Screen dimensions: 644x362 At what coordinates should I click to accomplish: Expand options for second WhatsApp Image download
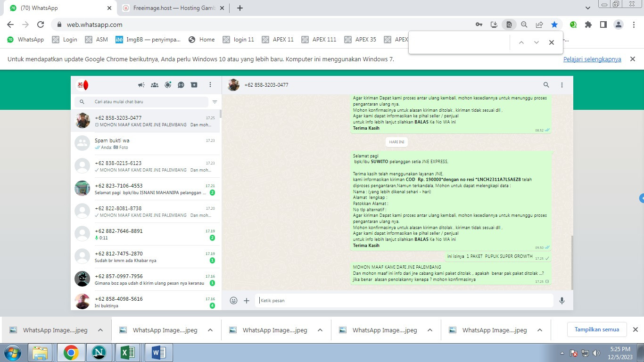(210, 330)
